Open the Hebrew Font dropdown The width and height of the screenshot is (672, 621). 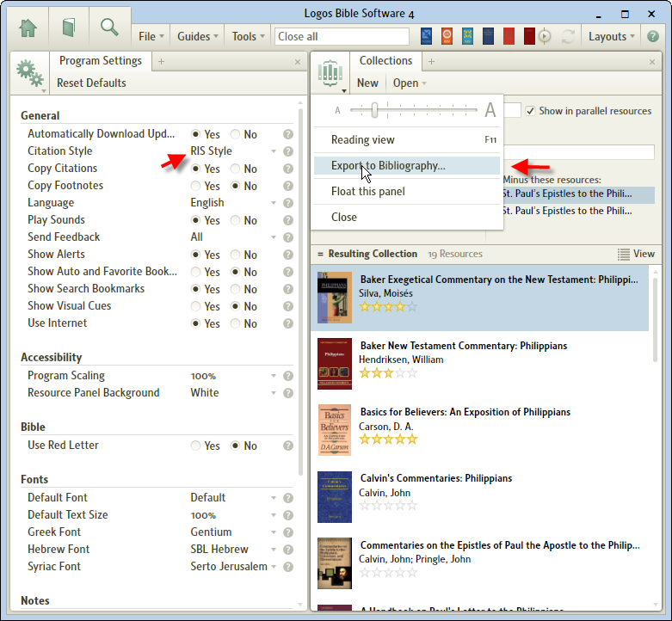(233, 550)
